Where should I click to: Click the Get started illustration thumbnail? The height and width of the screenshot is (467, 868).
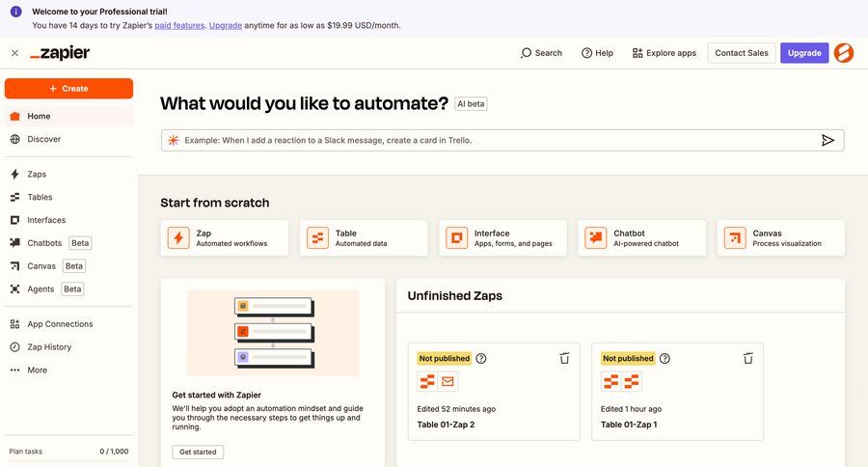click(x=273, y=333)
